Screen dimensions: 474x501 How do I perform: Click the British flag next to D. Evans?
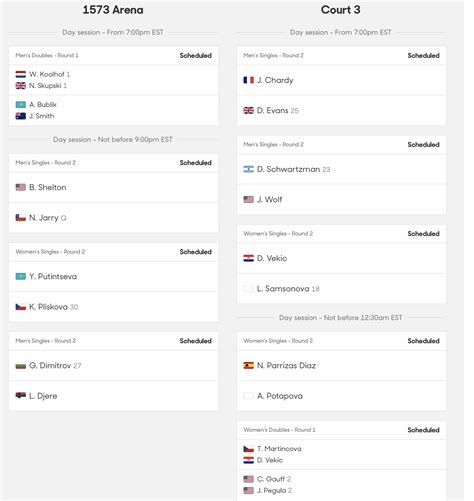click(249, 110)
